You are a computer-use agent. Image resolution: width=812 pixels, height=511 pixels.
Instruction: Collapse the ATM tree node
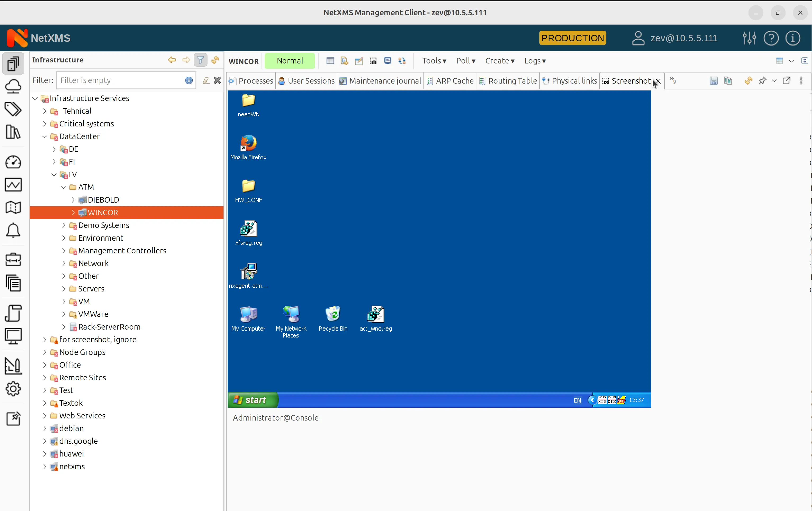point(64,187)
